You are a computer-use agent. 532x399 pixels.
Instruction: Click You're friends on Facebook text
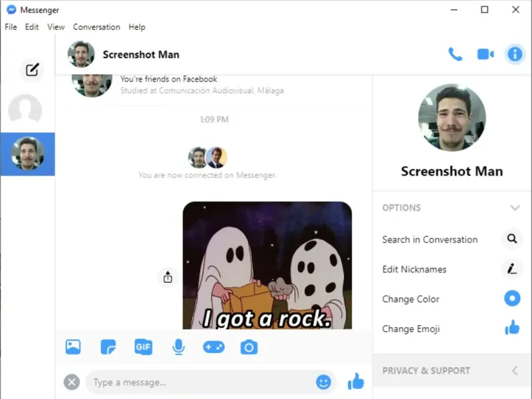click(169, 79)
